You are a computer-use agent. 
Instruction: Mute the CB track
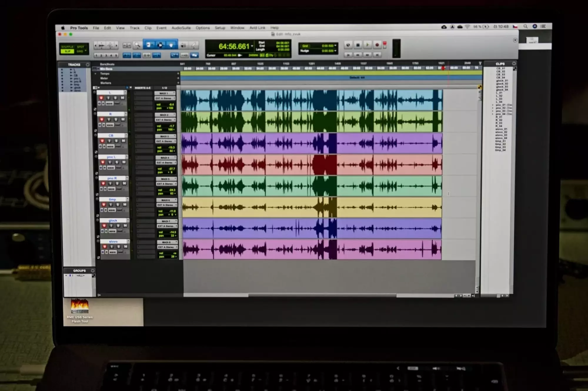click(x=123, y=141)
